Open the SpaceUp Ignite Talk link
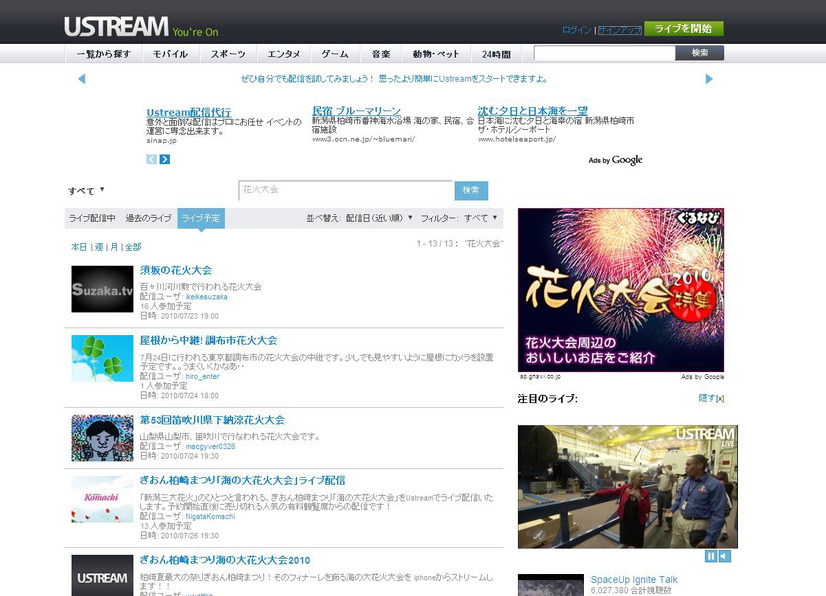Viewport: 826px width, 596px height. point(634,580)
